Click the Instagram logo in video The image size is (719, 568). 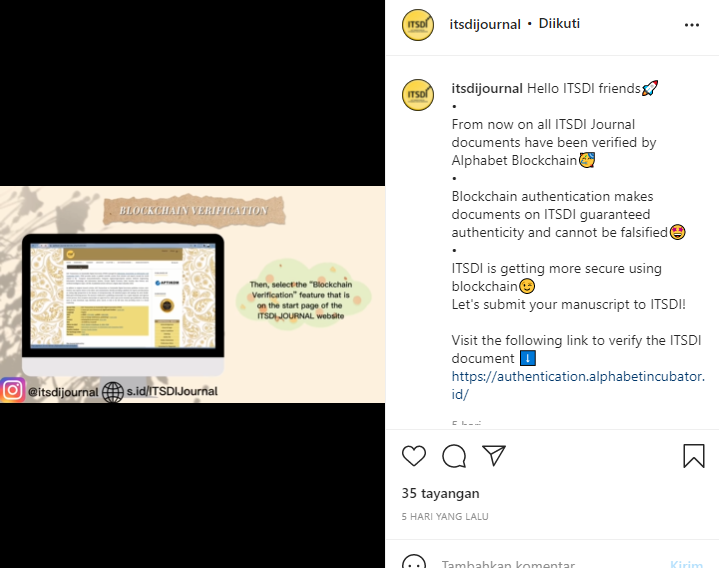coord(12,390)
